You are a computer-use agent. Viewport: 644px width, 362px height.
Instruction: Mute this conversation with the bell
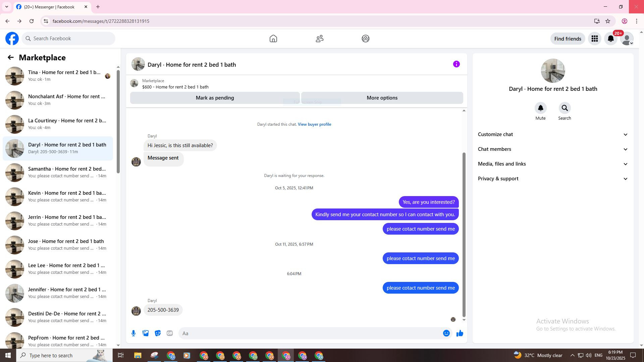(x=540, y=108)
